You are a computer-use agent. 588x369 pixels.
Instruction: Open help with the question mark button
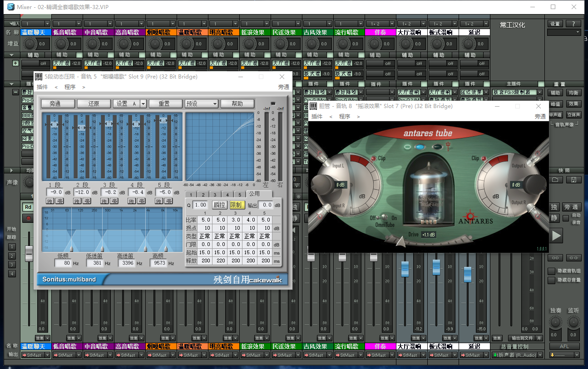click(573, 24)
